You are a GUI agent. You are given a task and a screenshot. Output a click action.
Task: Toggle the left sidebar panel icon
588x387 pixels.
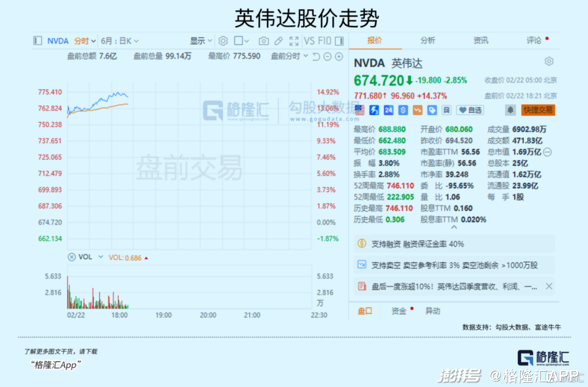click(38, 41)
